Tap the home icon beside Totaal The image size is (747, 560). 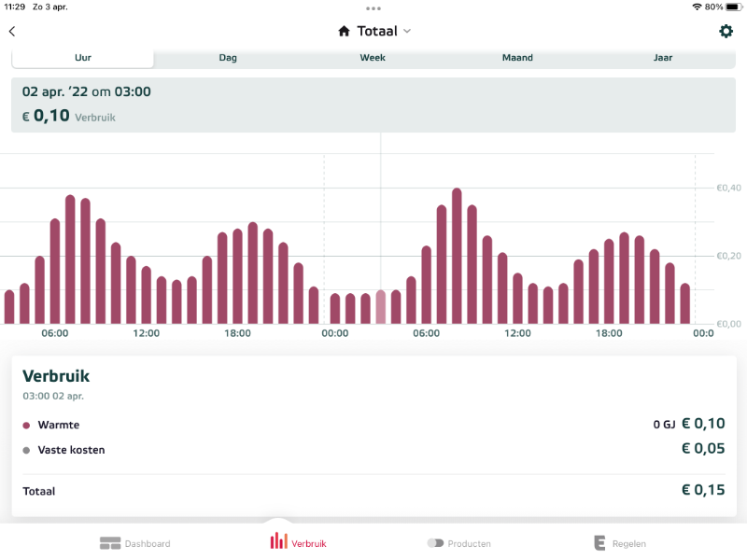click(344, 32)
